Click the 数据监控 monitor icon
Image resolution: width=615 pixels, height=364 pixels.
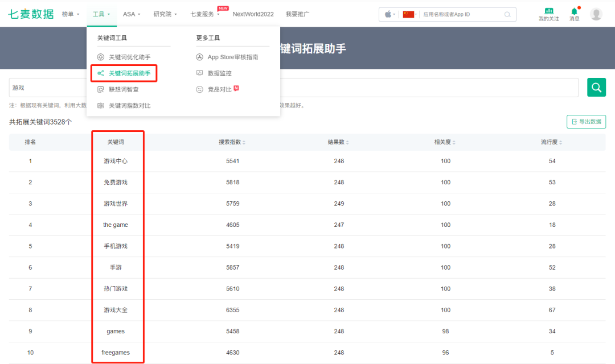200,73
